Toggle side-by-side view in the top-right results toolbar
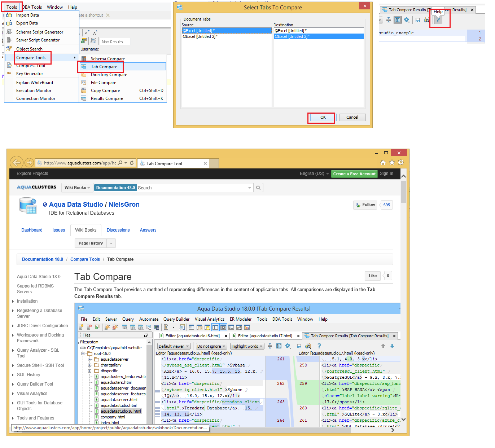This screenshot has width=495, height=448. (x=398, y=20)
